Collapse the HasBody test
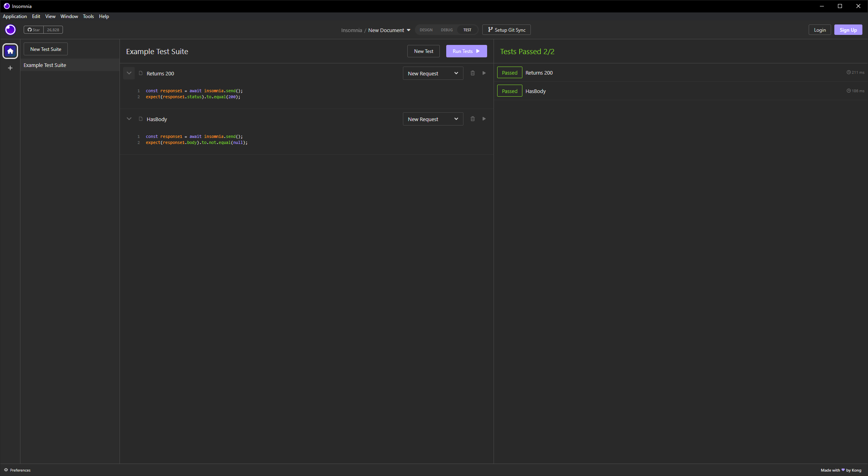This screenshot has height=476, width=868. point(129,119)
